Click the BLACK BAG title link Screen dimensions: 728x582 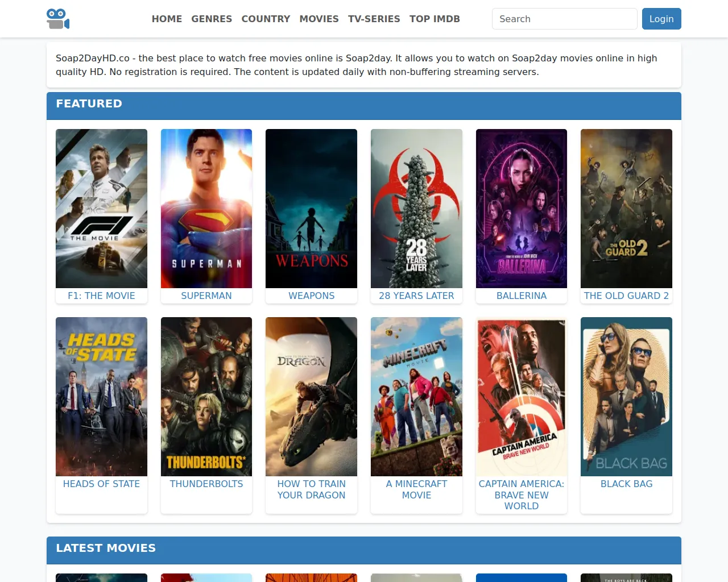click(x=626, y=484)
